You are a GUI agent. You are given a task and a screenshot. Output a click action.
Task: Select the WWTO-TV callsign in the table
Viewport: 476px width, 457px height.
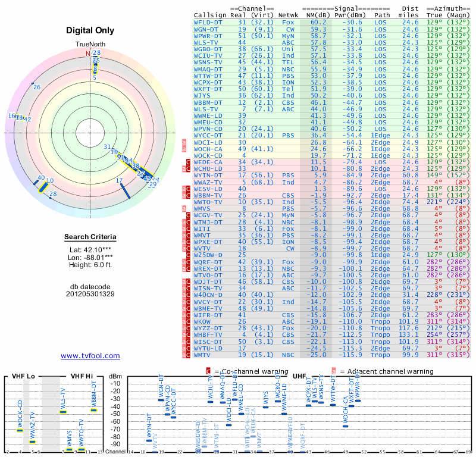[208, 202]
